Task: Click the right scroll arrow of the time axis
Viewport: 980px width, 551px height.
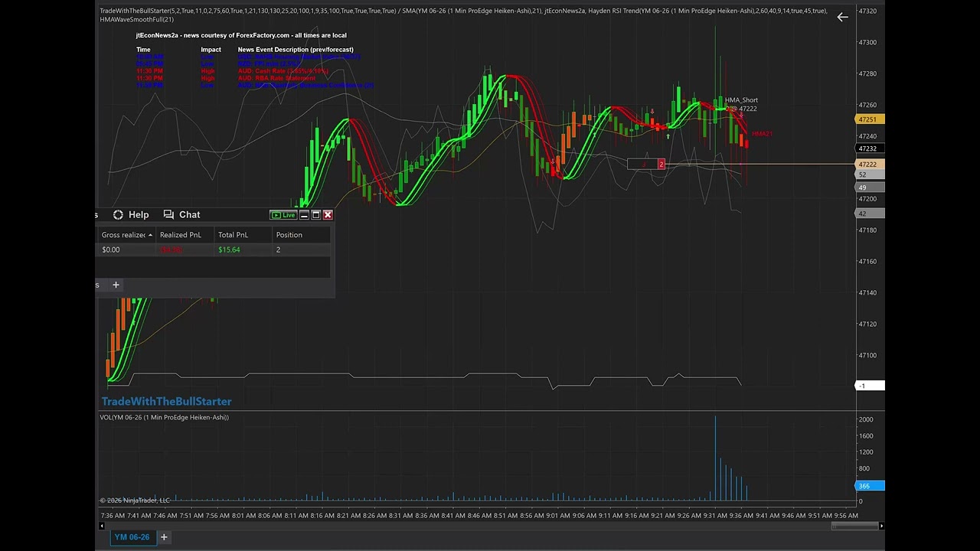Action: point(881,526)
